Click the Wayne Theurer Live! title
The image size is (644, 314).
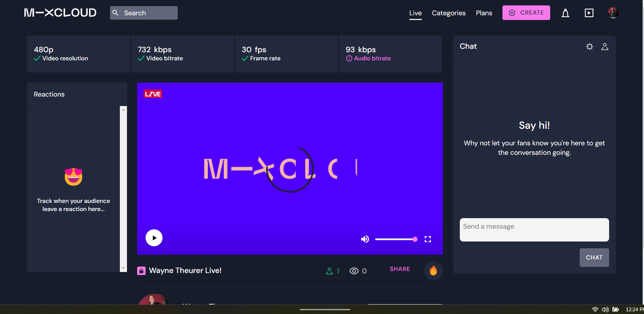(185, 271)
